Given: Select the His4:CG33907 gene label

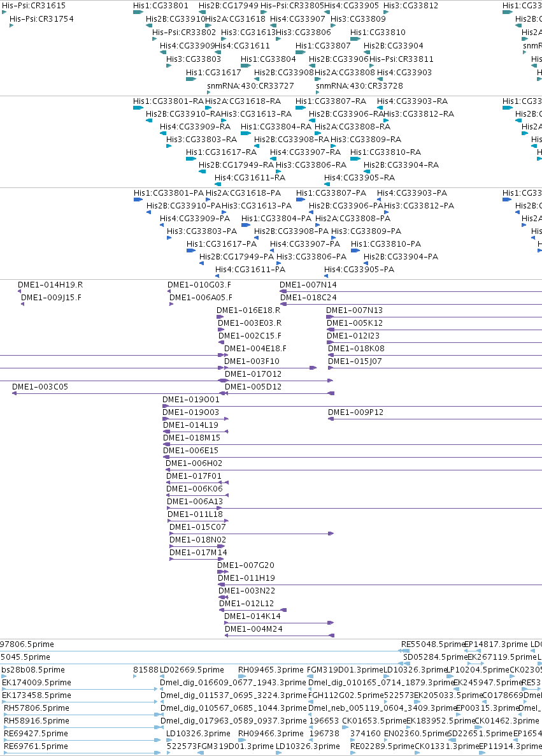Looking at the screenshot, I should coord(297,18).
